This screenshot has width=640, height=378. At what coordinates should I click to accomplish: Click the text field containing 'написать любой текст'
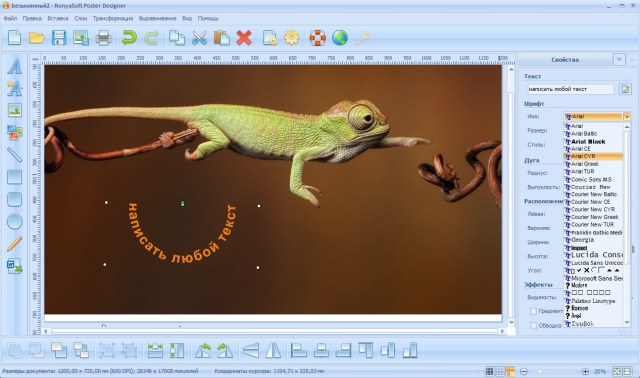[x=570, y=89]
